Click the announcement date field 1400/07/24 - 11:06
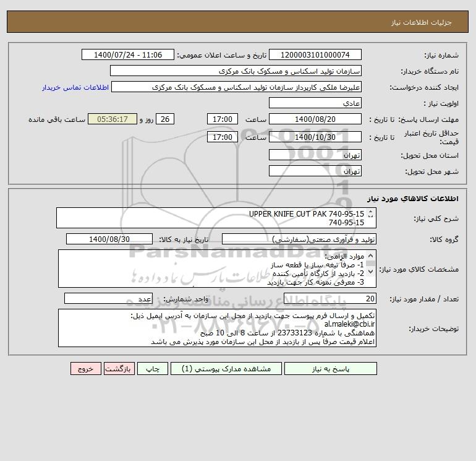This screenshot has width=476, height=461. click(x=128, y=54)
